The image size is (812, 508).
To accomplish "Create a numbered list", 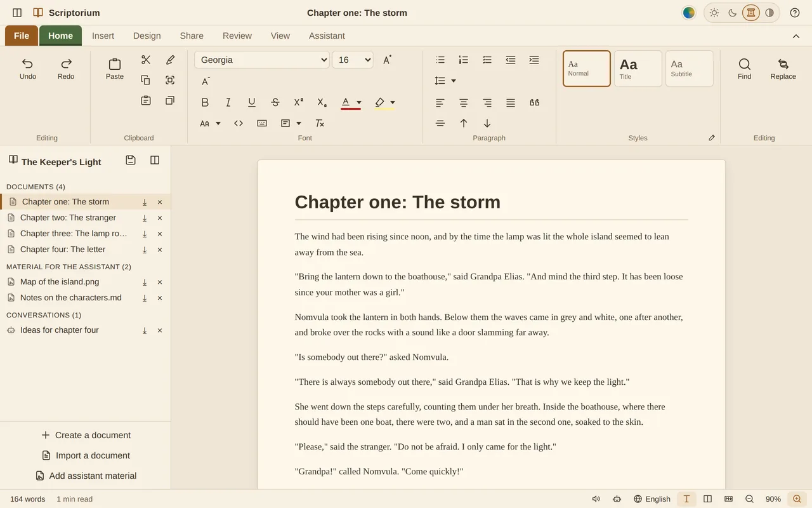I will [464, 60].
